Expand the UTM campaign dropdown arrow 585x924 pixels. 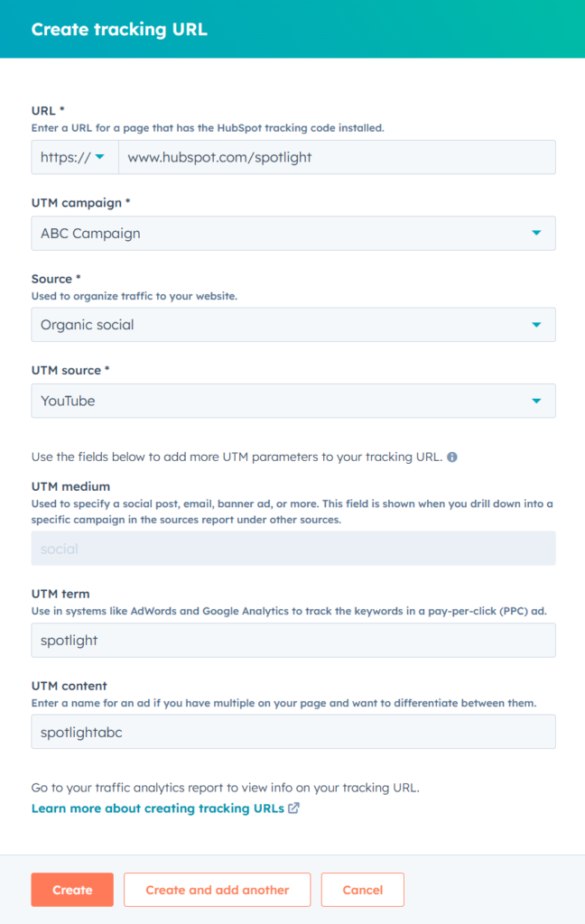[x=536, y=233]
